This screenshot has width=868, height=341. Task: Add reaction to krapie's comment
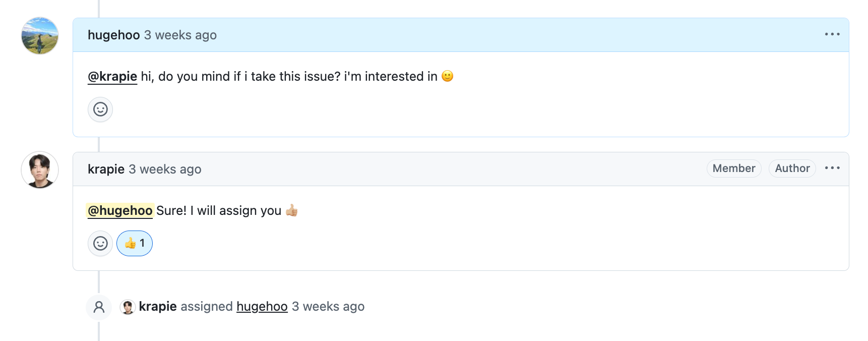pos(100,244)
